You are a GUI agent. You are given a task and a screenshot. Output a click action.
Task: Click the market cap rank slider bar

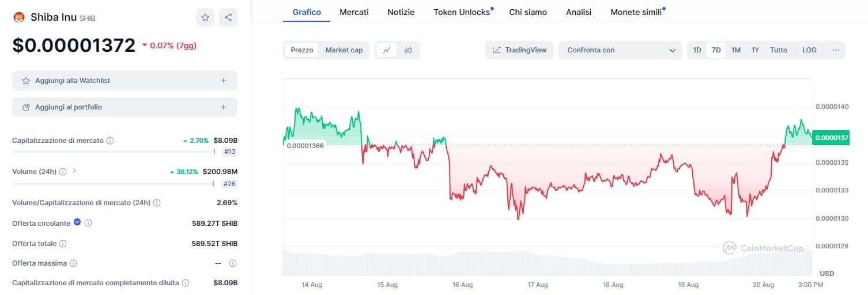pos(114,152)
